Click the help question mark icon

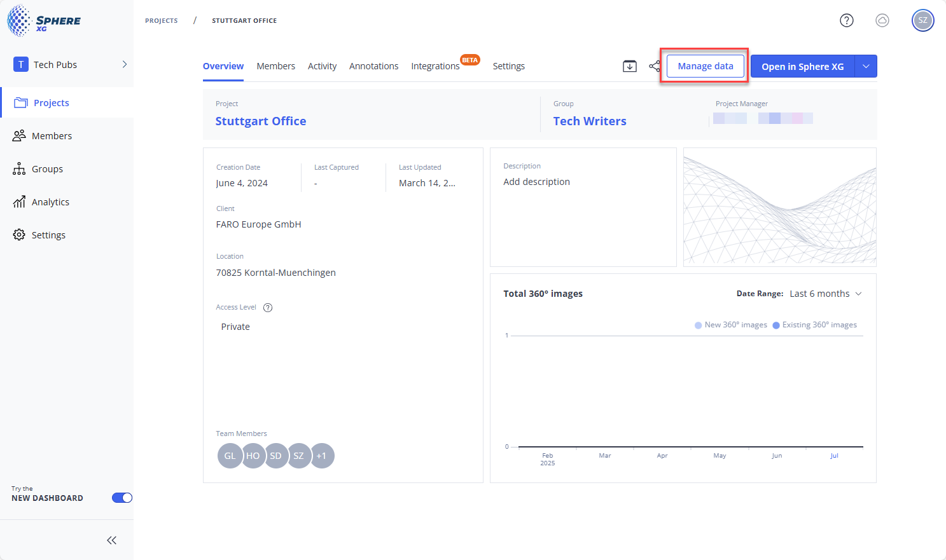[846, 20]
